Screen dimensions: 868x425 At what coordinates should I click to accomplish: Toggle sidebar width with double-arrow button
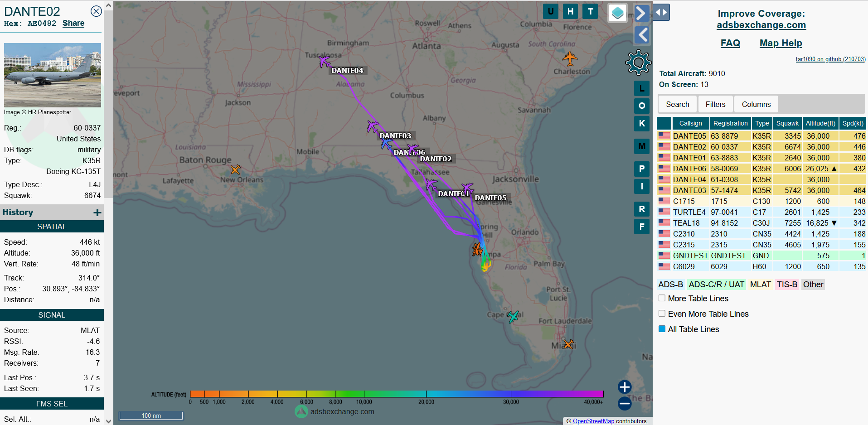pos(661,12)
